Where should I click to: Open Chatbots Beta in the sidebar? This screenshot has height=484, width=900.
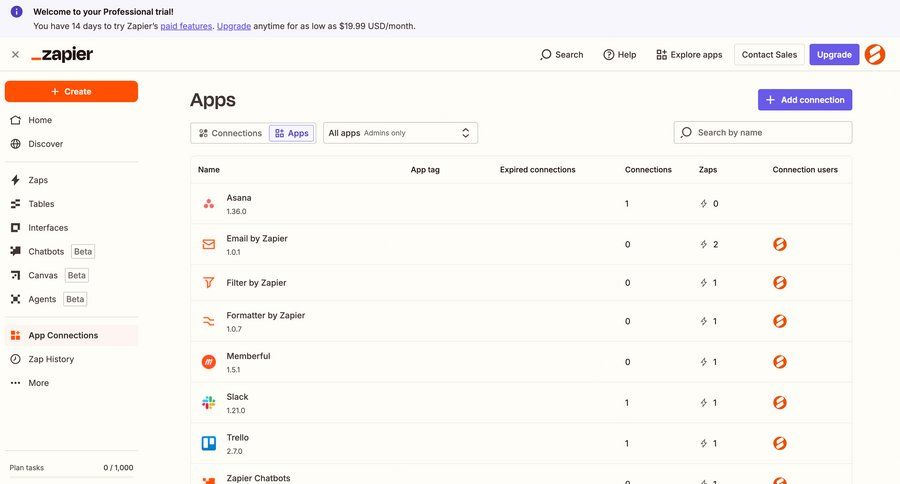pos(71,251)
